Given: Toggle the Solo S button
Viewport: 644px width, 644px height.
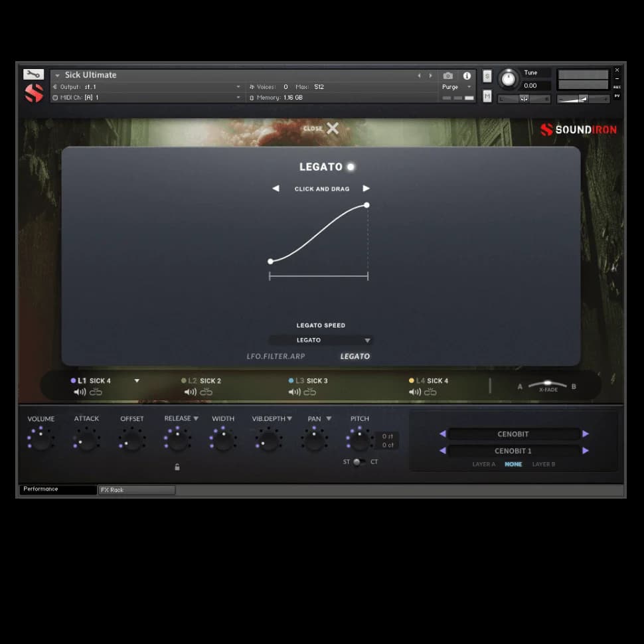Looking at the screenshot, I should [487, 76].
